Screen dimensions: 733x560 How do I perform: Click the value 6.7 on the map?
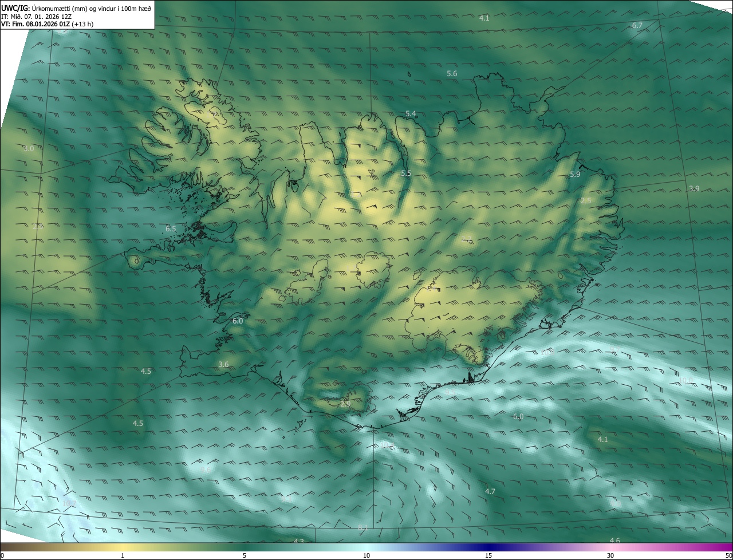coord(637,25)
